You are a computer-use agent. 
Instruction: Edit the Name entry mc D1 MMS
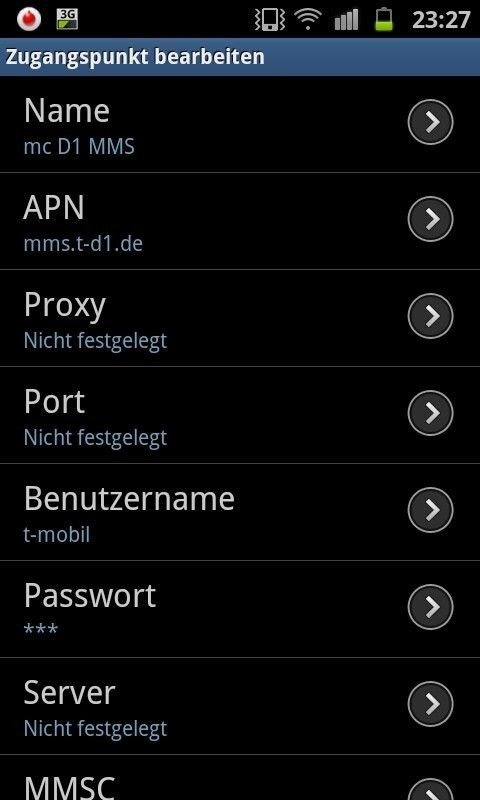pos(240,124)
